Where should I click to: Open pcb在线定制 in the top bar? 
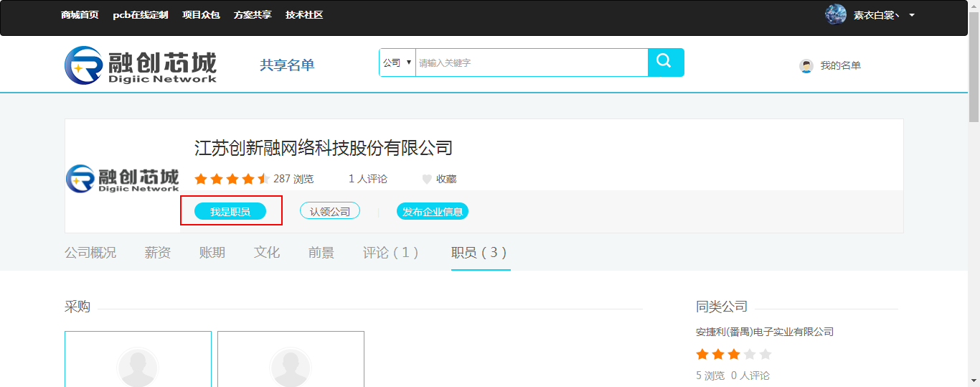[141, 15]
